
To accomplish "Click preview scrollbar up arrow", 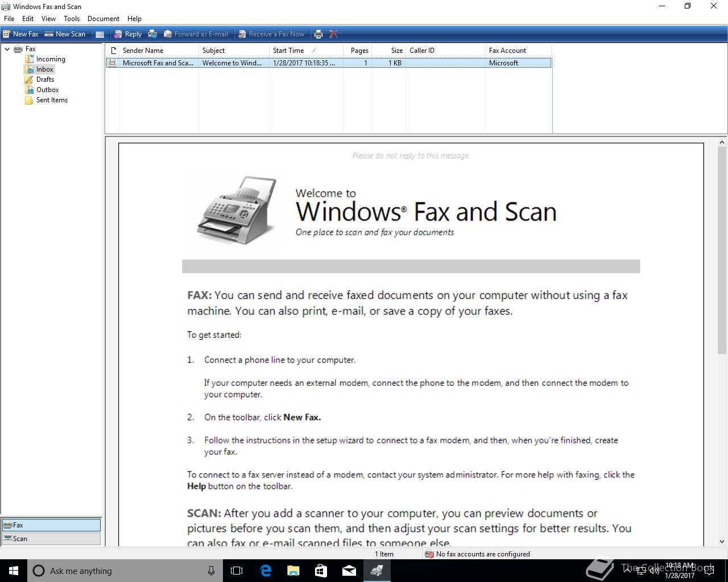I will pos(722,143).
